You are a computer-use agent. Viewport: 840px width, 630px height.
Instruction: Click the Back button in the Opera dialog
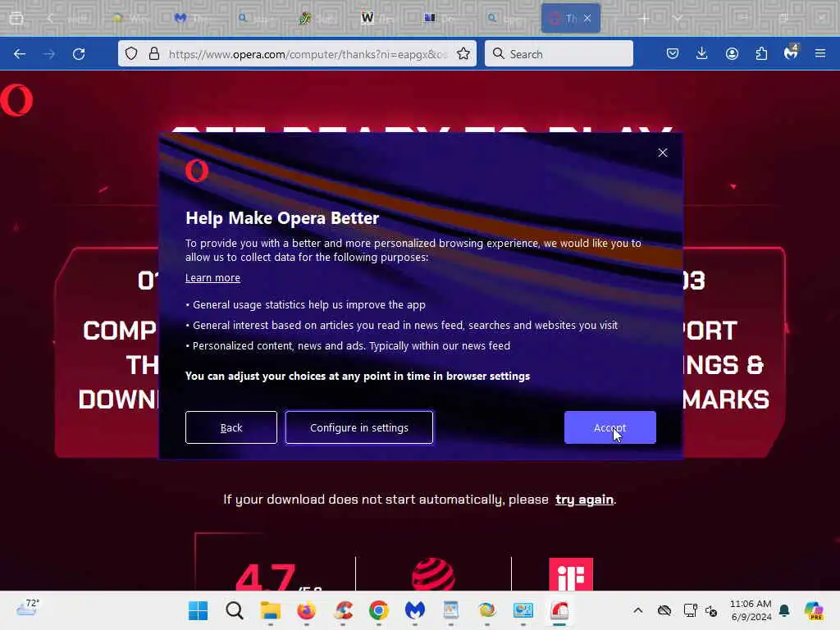(231, 427)
